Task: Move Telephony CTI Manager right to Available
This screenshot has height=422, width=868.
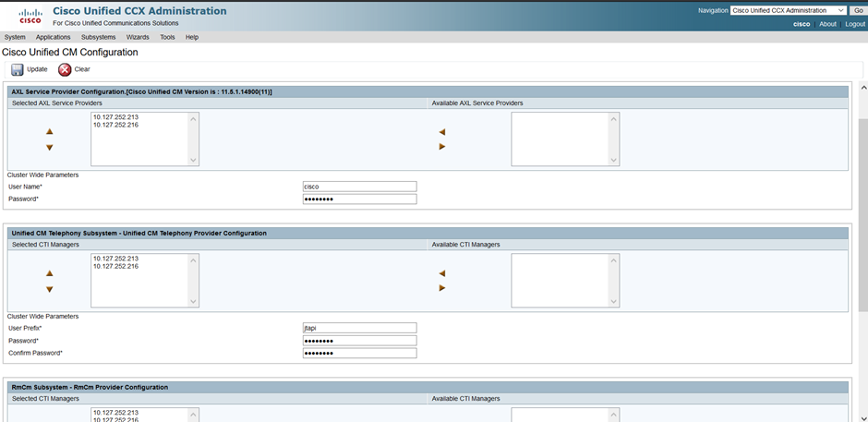Action: pyautogui.click(x=441, y=288)
